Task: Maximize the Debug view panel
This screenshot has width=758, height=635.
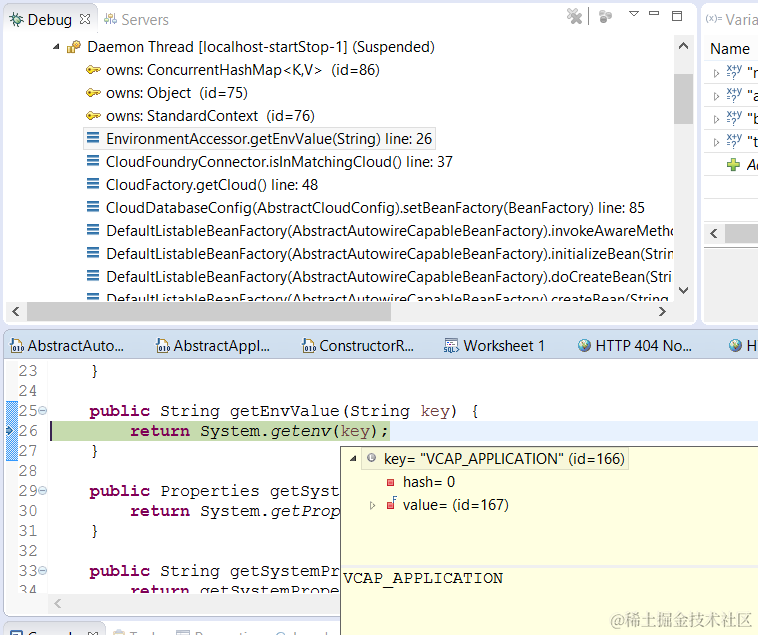Action: tap(677, 16)
